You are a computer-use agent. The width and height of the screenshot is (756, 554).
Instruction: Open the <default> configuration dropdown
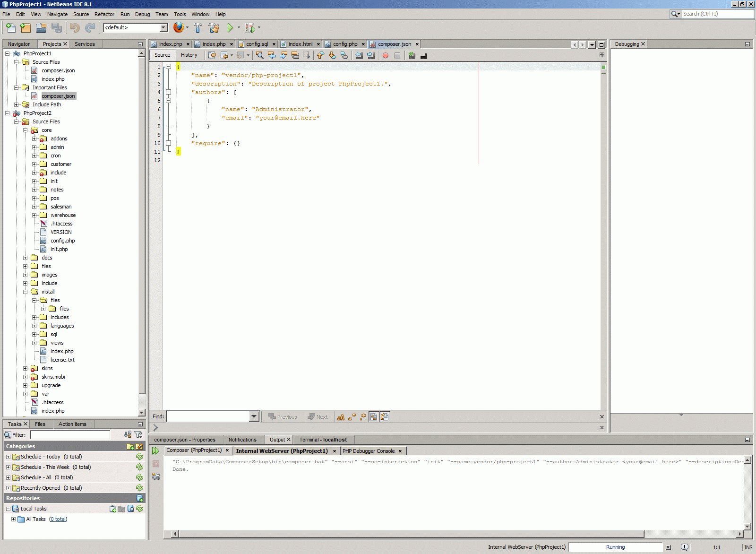pyautogui.click(x=163, y=27)
